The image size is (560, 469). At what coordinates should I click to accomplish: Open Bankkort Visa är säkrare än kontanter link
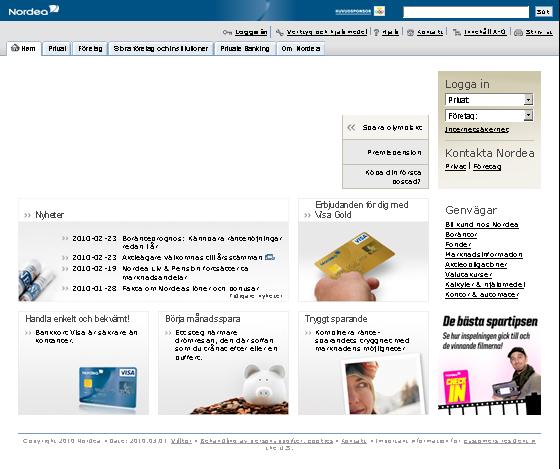pyautogui.click(x=86, y=336)
